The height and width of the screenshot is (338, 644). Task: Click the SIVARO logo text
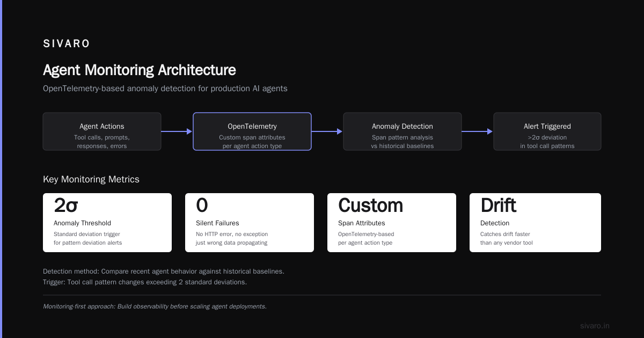click(x=67, y=44)
